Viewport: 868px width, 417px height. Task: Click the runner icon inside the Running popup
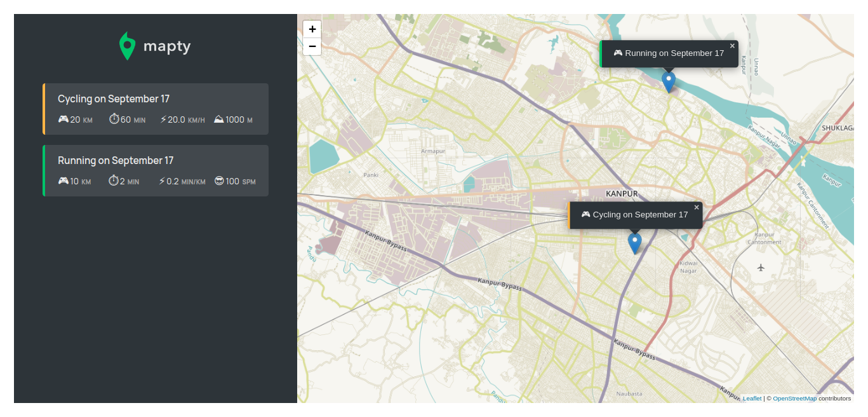(618, 53)
